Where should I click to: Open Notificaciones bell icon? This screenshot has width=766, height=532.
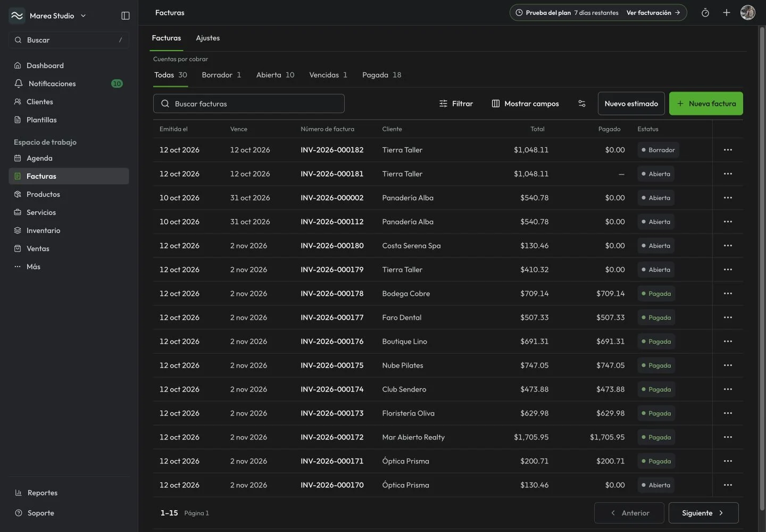[x=19, y=84]
